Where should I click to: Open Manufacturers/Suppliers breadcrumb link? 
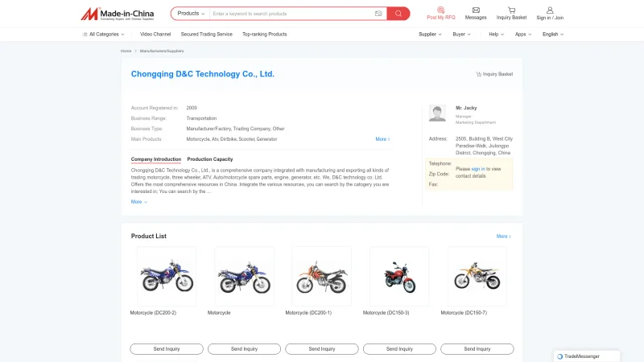tap(162, 51)
